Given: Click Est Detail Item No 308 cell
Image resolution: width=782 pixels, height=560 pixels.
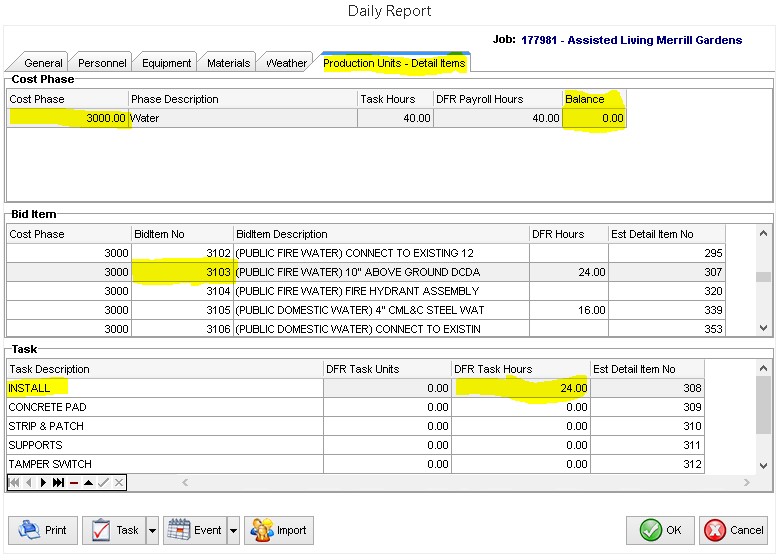Looking at the screenshot, I should tap(647, 388).
